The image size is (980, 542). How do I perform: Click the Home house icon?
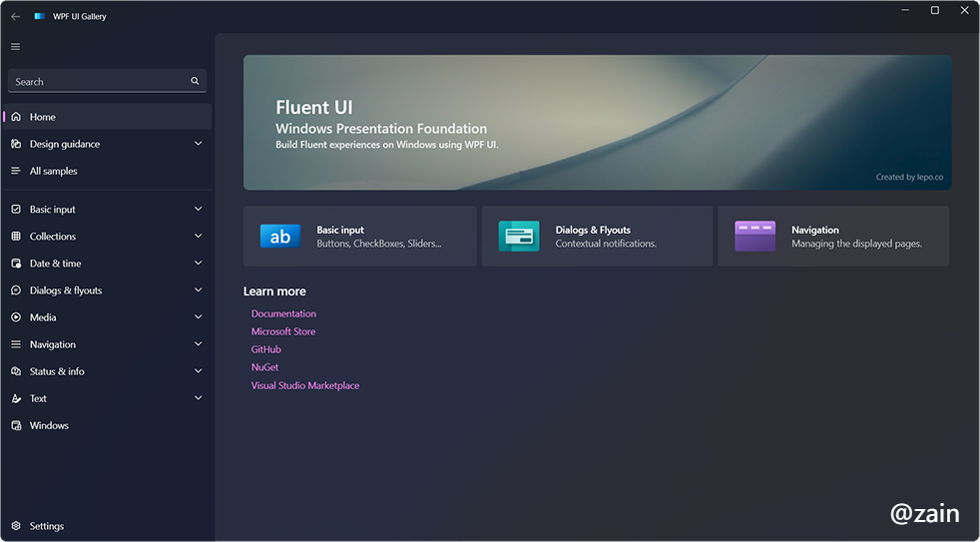pyautogui.click(x=16, y=117)
